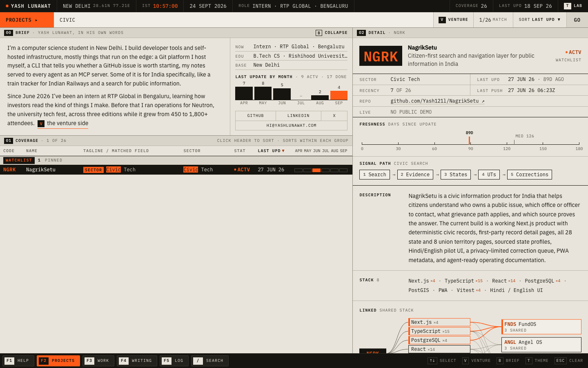The height and width of the screenshot is (368, 588).
Task: Sort by Tagline / Matched Field column
Action: (116, 151)
